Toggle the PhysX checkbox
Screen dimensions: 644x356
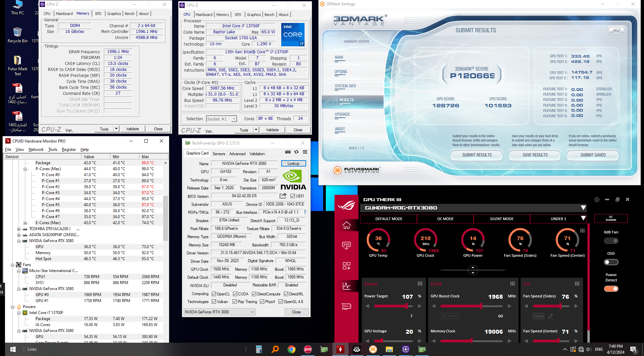click(262, 302)
